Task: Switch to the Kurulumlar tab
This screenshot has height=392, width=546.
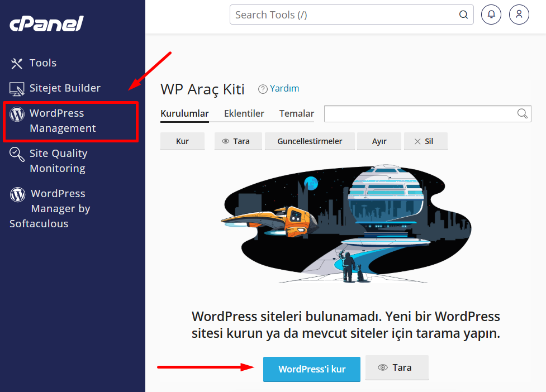Action: tap(184, 114)
